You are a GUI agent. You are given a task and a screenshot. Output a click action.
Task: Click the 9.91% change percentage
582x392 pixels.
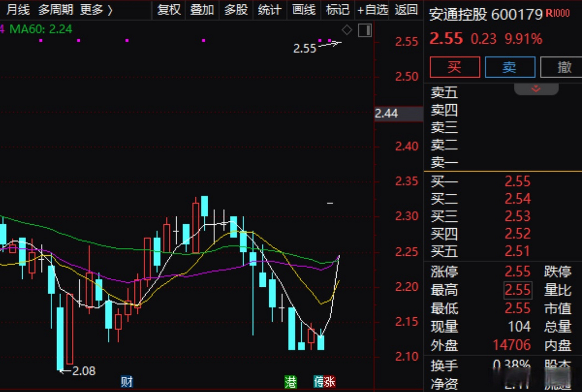(523, 39)
